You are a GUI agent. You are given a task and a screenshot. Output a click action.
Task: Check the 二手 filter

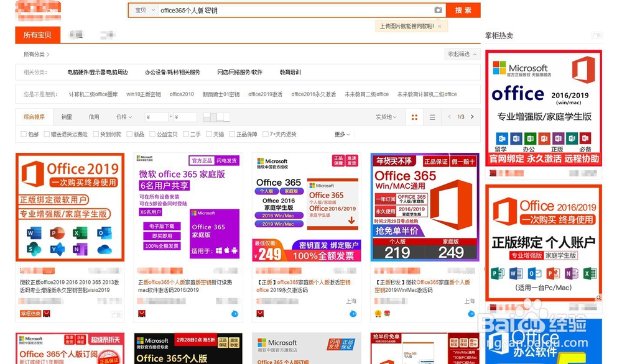[x=185, y=134]
